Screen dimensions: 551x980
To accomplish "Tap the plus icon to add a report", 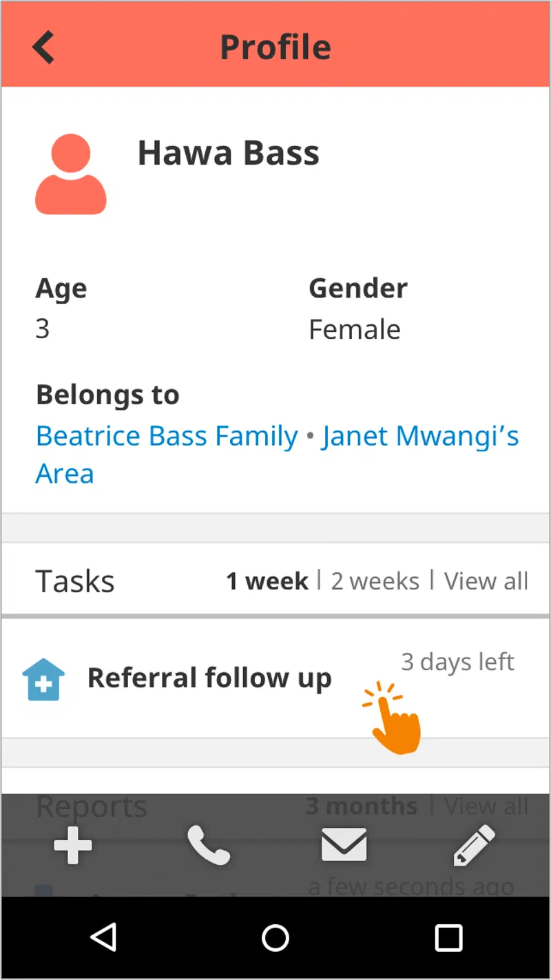I will [x=73, y=846].
